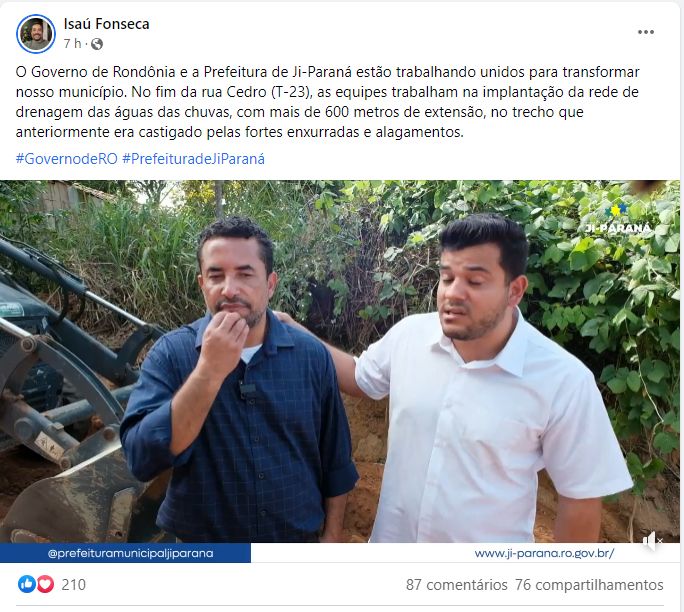Show who reacted via 210 count
The width and height of the screenshot is (684, 612).
pyautogui.click(x=74, y=585)
